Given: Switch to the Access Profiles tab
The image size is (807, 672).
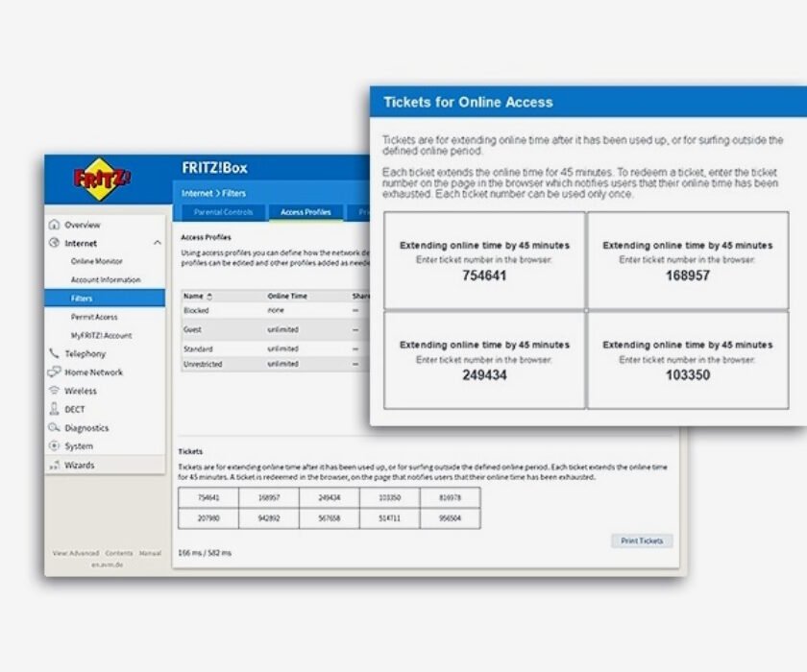Looking at the screenshot, I should [x=306, y=212].
